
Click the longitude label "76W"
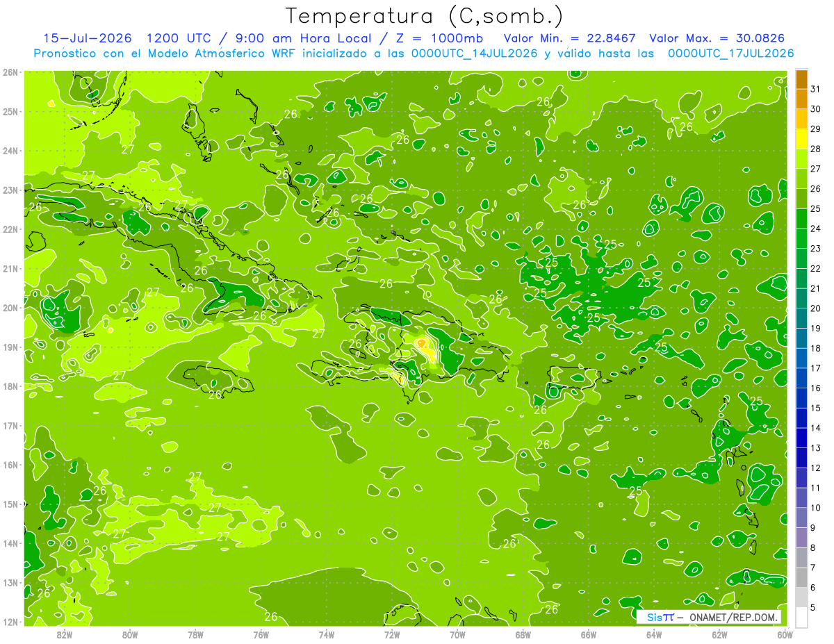tap(261, 634)
